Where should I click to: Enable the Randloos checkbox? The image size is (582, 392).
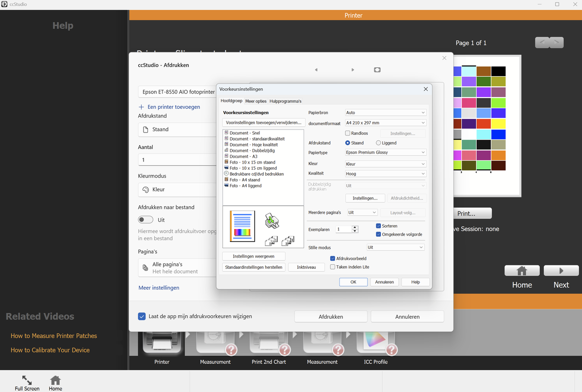[x=348, y=133]
